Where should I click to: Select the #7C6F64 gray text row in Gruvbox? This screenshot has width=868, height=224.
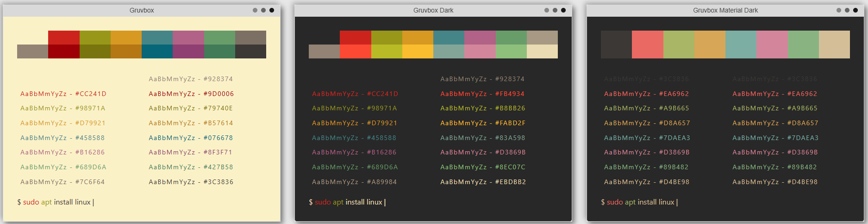[x=62, y=182]
